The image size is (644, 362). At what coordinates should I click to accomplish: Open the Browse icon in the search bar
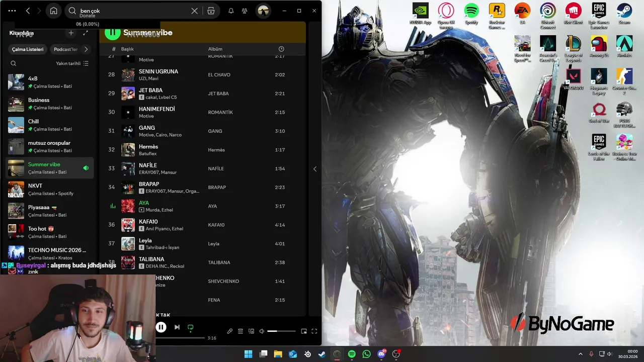211,11
